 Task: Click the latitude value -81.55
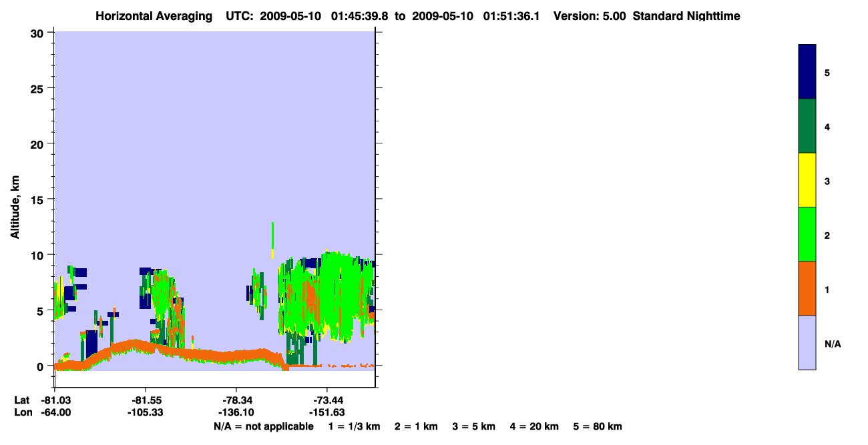pos(145,400)
